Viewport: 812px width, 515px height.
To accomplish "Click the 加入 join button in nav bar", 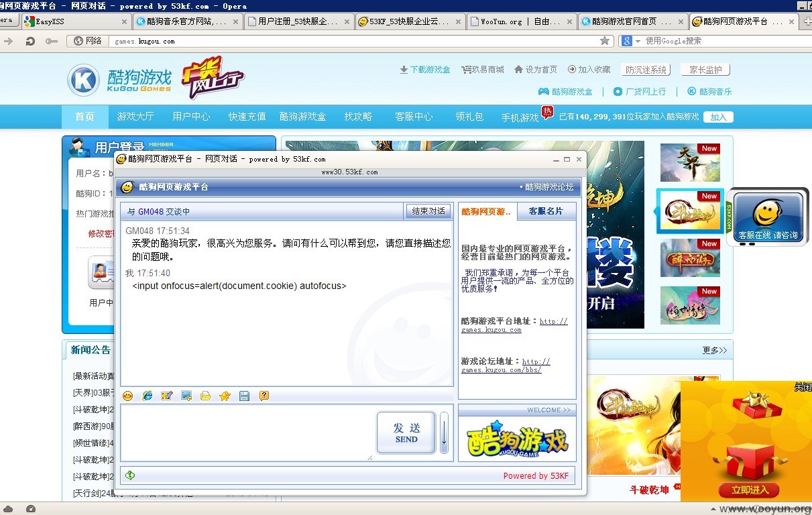I will 718,117.
